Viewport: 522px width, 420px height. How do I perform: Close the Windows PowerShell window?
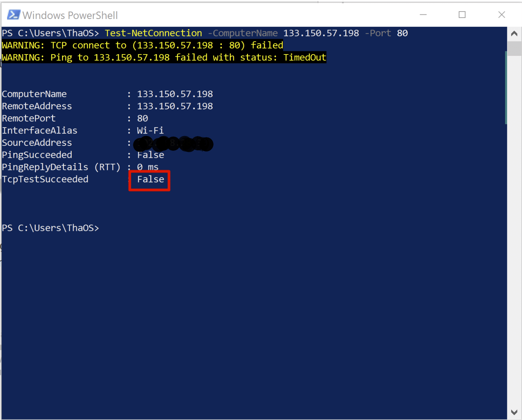pos(501,15)
